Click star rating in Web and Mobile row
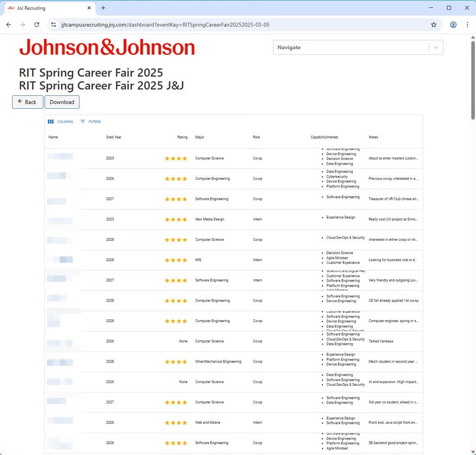The width and height of the screenshot is (476, 455). 176,423
